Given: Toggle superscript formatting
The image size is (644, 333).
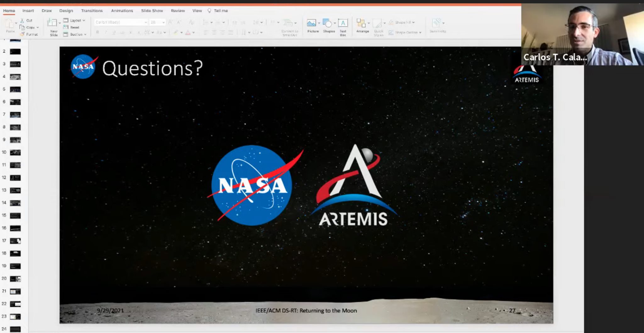Looking at the screenshot, I should 131,32.
